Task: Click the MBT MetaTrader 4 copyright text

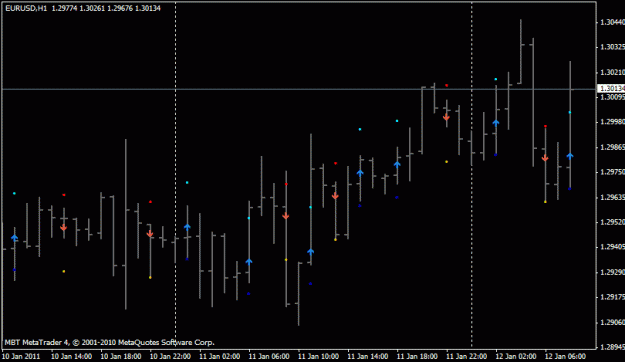Action: (110, 342)
